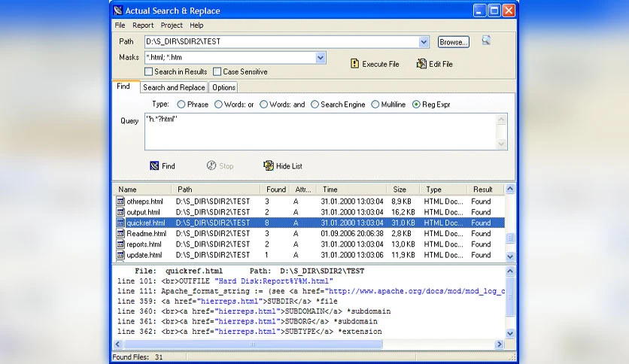Open the Project menu
The width and height of the screenshot is (629, 364).
pyautogui.click(x=172, y=26)
